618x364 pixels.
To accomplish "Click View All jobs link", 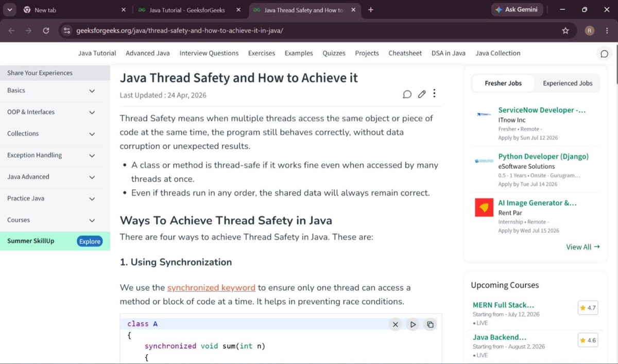I will [583, 247].
